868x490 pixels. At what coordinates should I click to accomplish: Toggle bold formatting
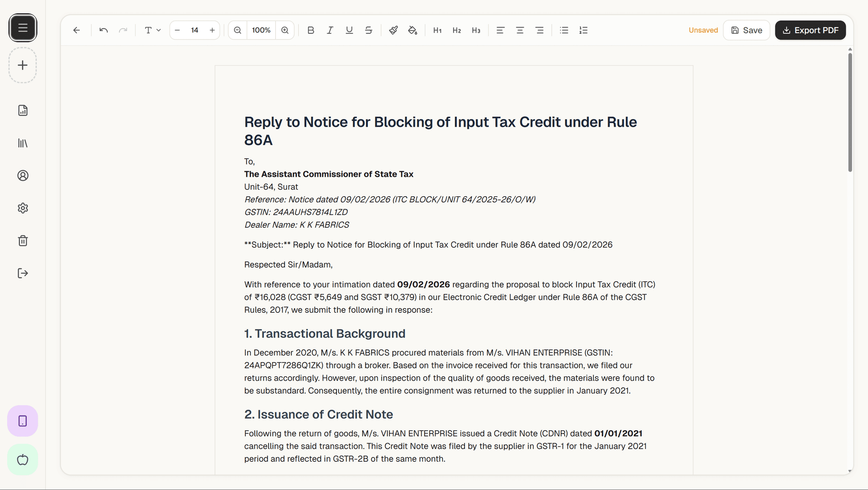[311, 30]
